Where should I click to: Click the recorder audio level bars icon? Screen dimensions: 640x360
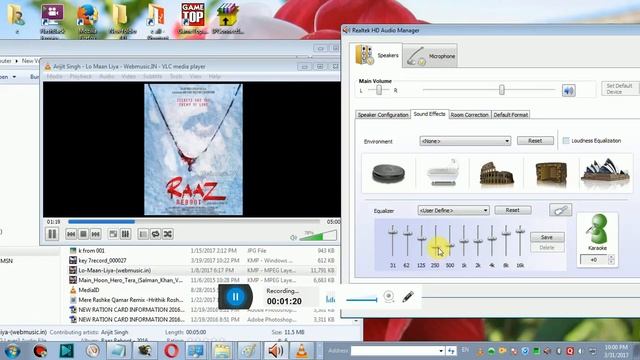pyautogui.click(x=330, y=299)
